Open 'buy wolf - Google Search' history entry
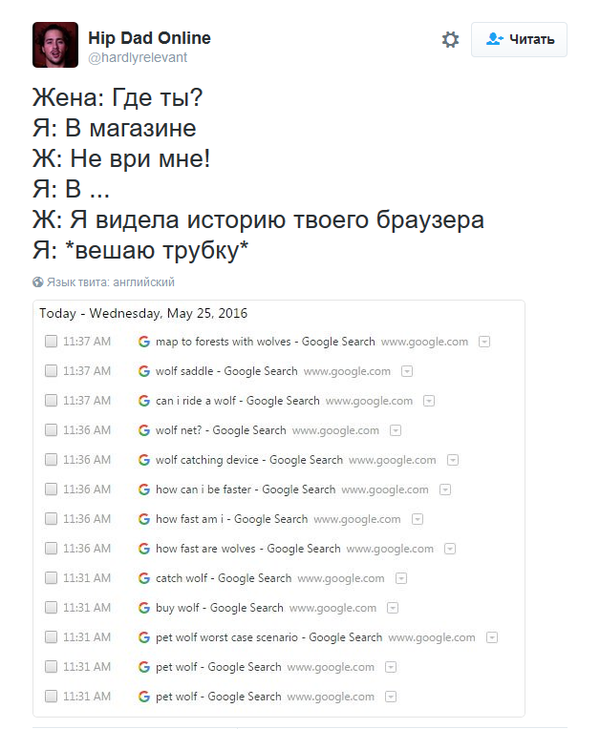The height and width of the screenshot is (729, 600). (219, 608)
